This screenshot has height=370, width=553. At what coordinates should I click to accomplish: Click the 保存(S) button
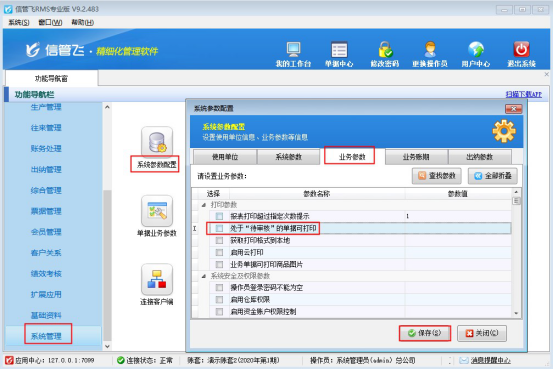click(x=425, y=333)
